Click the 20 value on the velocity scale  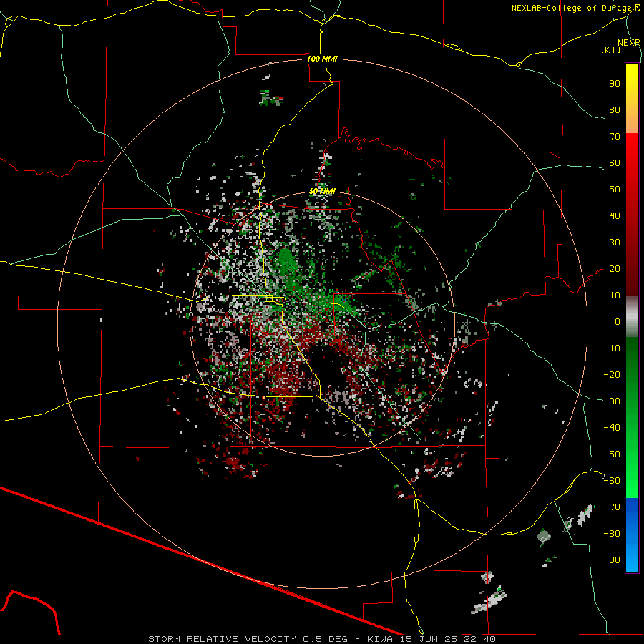(x=615, y=268)
